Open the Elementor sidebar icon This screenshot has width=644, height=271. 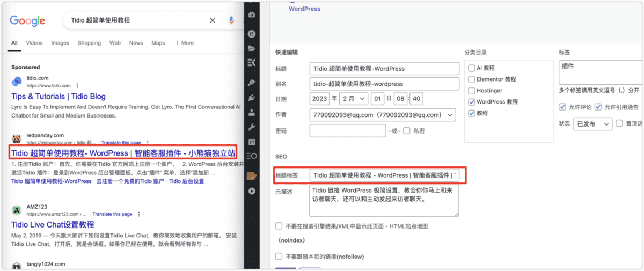pyautogui.click(x=252, y=33)
